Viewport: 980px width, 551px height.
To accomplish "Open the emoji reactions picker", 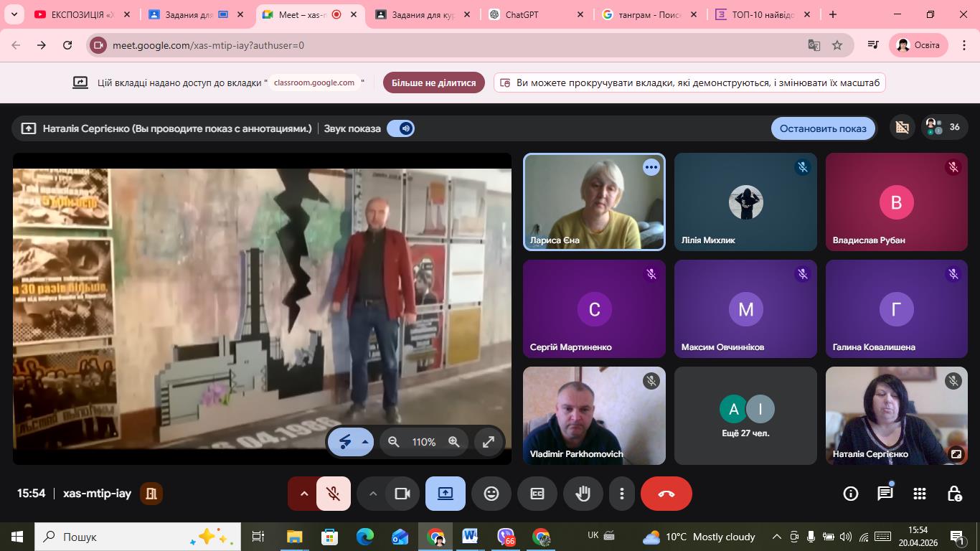I will click(x=491, y=494).
